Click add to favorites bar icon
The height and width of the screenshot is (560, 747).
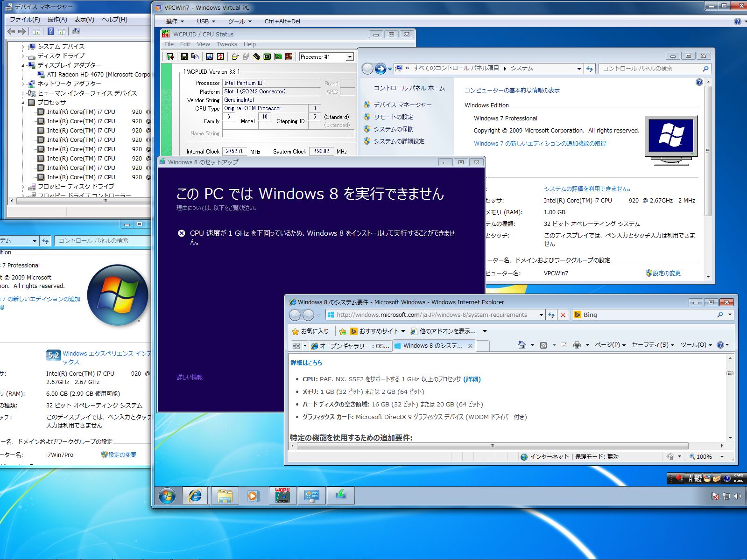click(342, 331)
